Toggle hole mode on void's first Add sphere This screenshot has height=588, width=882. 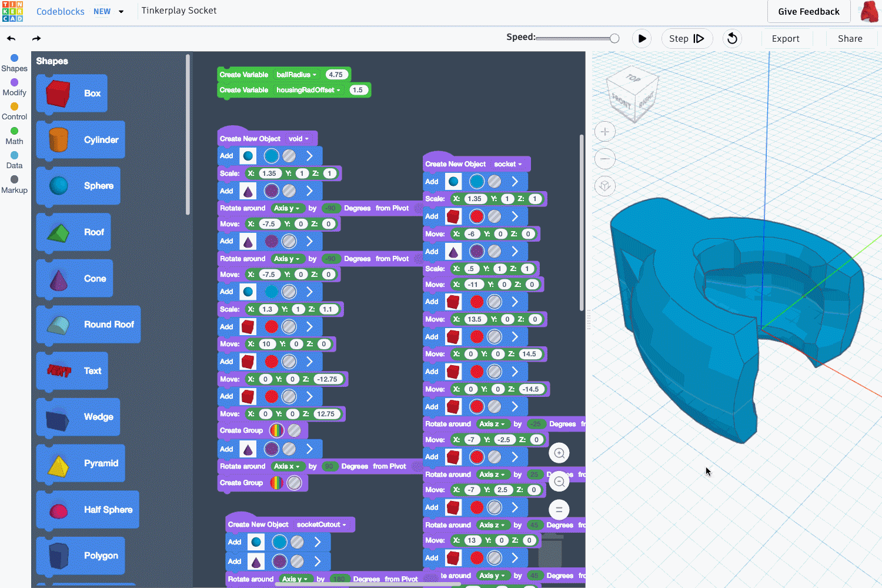point(289,156)
